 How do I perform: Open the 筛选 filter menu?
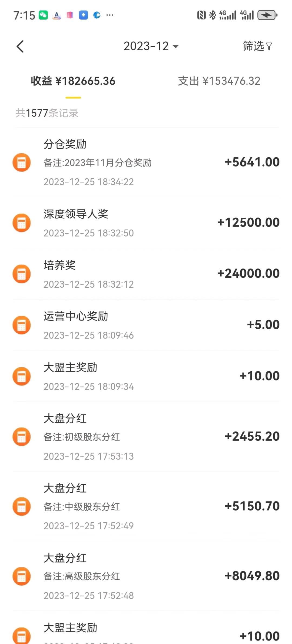coord(257,46)
